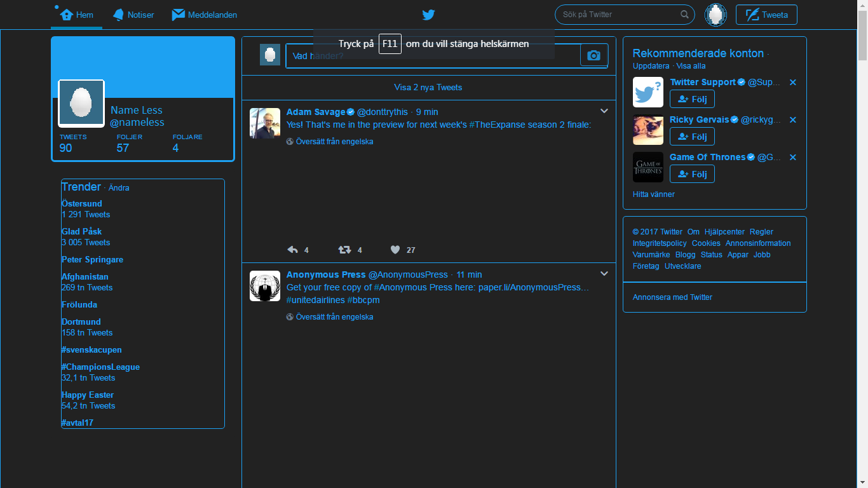Click Visa alla in recommended accounts
The width and height of the screenshot is (868, 488).
691,66
